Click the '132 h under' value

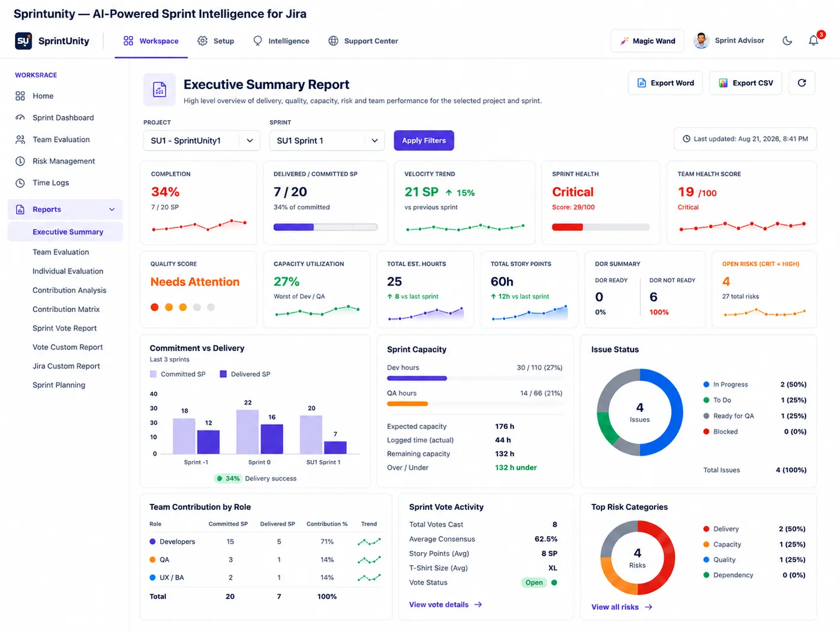pos(515,467)
